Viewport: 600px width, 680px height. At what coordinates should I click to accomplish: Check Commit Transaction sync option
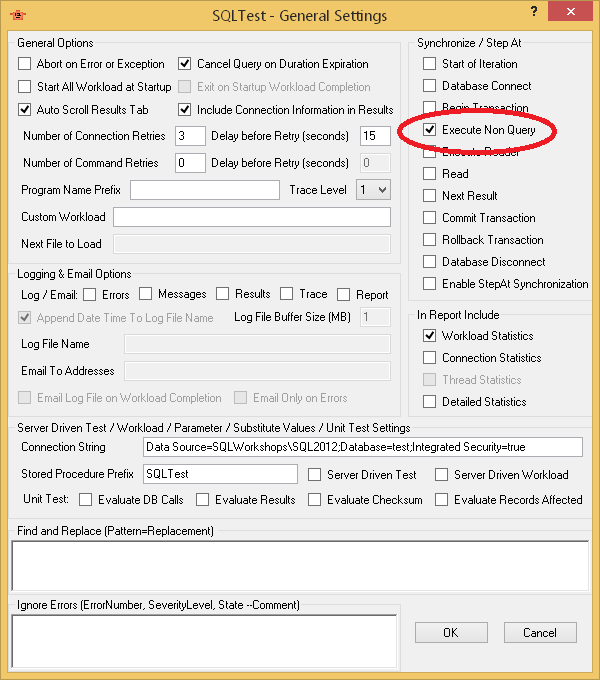coord(430,218)
